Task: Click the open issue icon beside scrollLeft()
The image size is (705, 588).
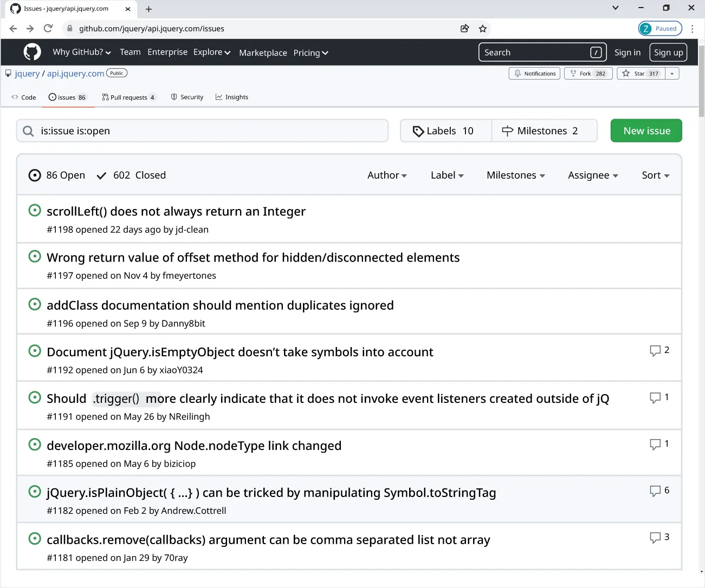Action: [35, 210]
